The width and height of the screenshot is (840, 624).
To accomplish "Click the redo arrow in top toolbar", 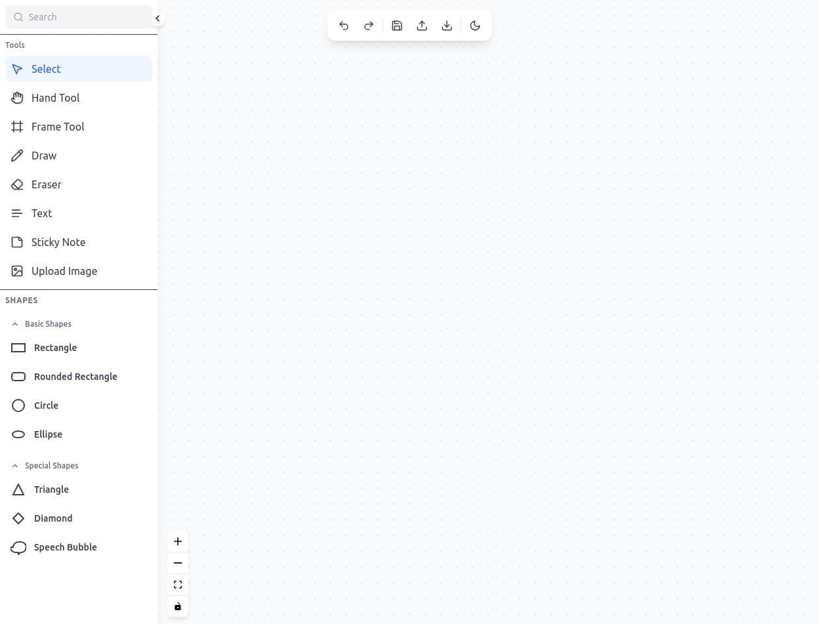I will (369, 26).
